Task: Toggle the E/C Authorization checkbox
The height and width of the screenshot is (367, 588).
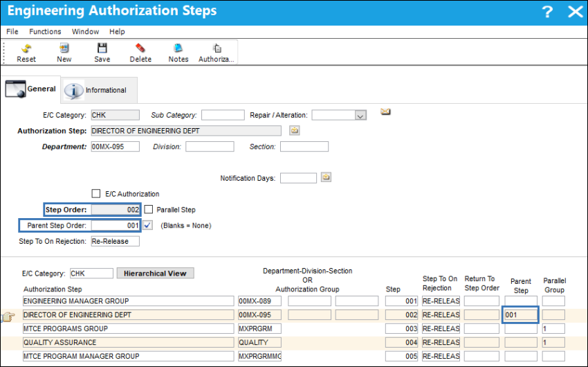Action: tap(96, 194)
